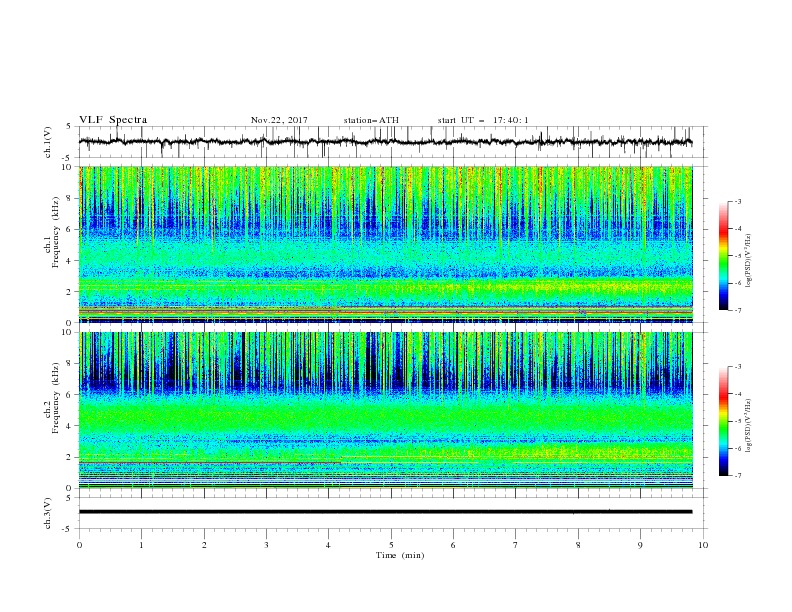Image resolution: width=792 pixels, height=612 pixels.
Task: Click the ch.2 Frequency (kHz) axis label
Action: (x=52, y=397)
